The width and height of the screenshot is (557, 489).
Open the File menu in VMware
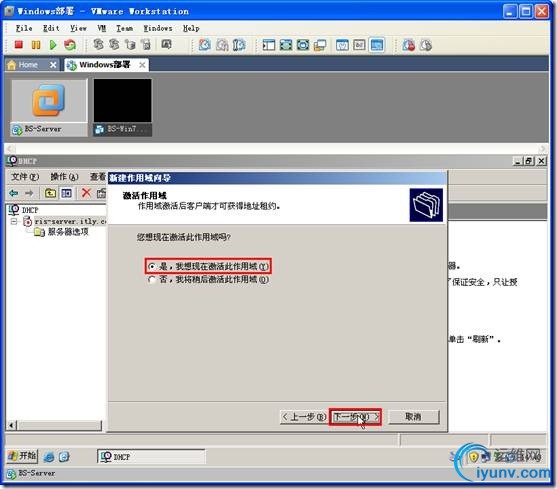(24, 28)
